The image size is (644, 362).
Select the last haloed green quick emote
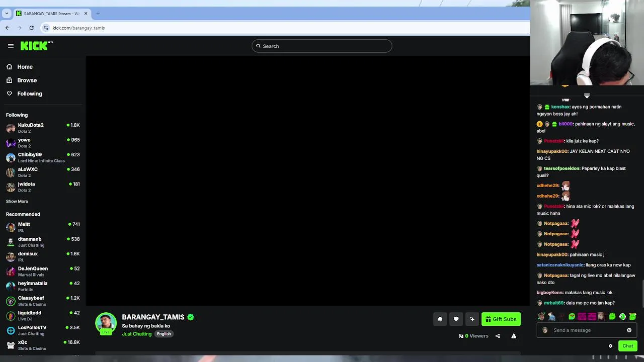pos(632,316)
